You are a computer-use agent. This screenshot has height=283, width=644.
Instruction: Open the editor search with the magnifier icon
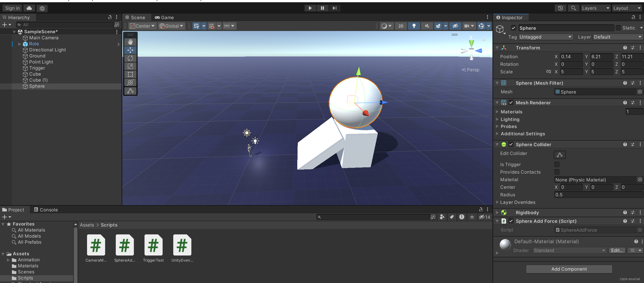[573, 8]
